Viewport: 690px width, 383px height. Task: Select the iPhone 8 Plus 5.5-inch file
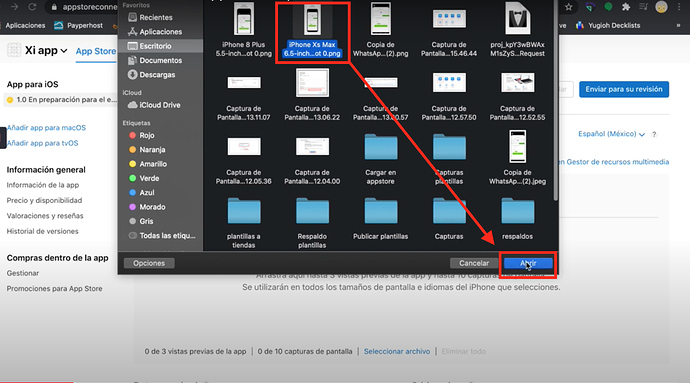click(243, 30)
